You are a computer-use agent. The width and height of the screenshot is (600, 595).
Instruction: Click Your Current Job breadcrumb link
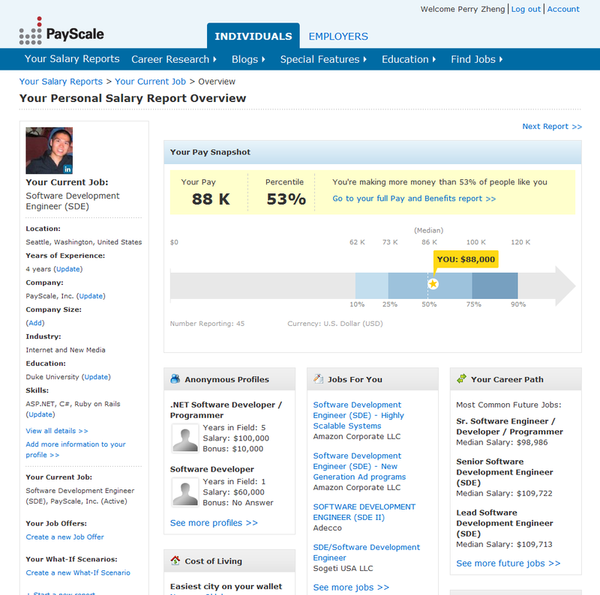[150, 82]
